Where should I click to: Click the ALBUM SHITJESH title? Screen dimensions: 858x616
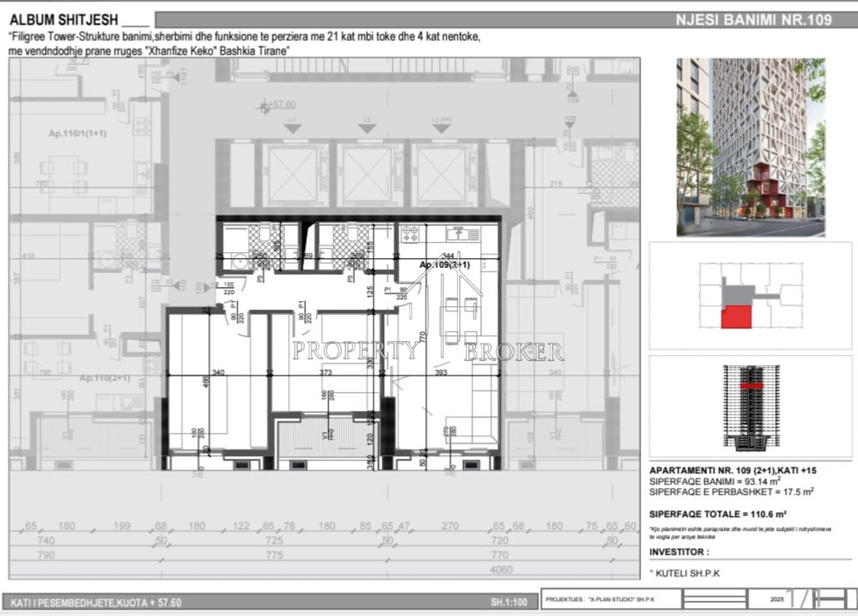pos(64,19)
